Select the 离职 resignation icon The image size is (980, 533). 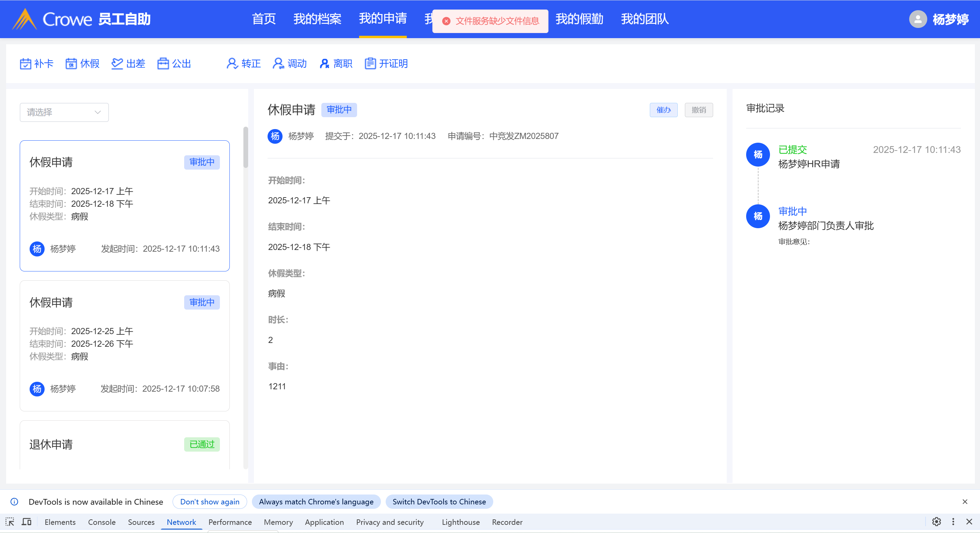coord(324,64)
